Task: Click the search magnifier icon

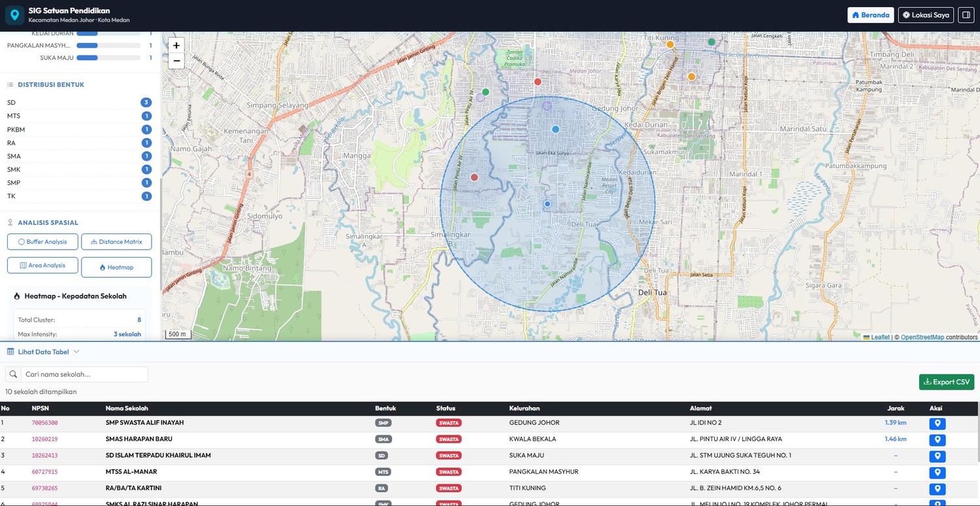Action: (13, 375)
